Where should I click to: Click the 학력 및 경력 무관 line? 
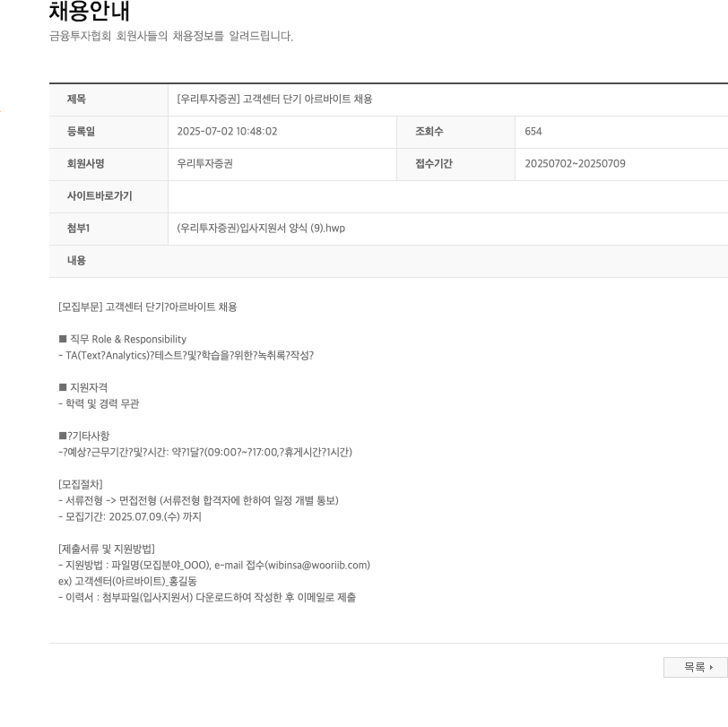coord(99,403)
